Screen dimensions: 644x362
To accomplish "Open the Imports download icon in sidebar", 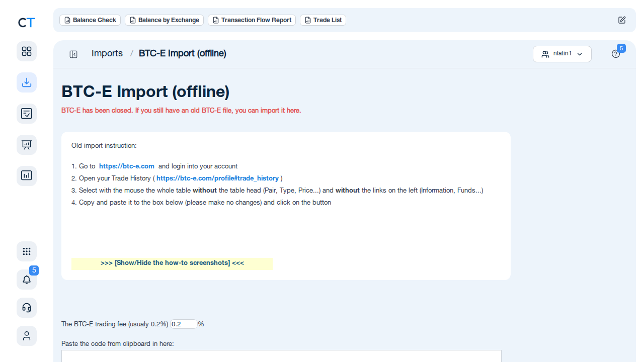I will (27, 82).
